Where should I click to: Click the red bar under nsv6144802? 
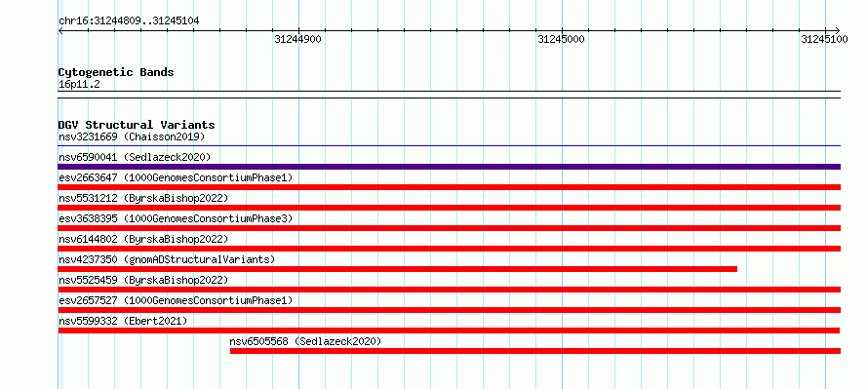(449, 249)
